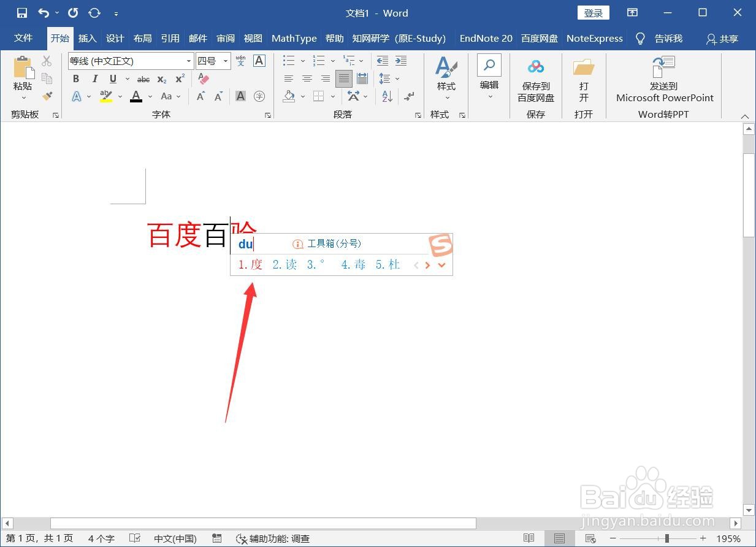The width and height of the screenshot is (756, 547).
Task: Sort text A to Z icon
Action: (x=387, y=96)
